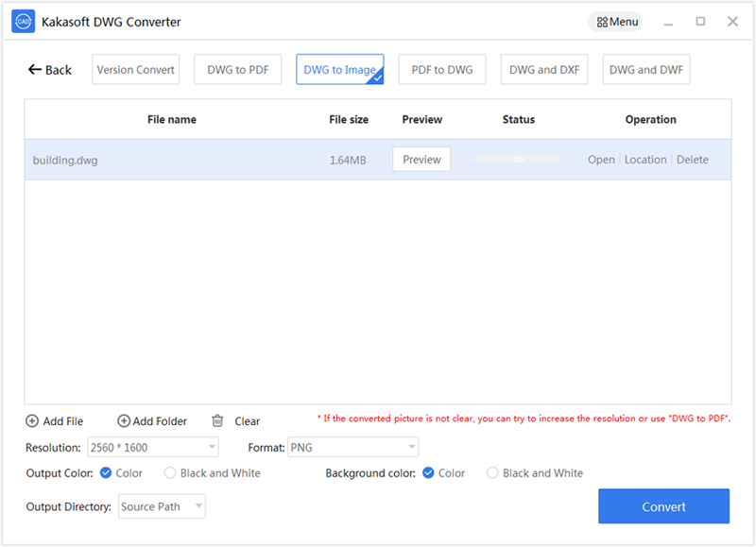756x547 pixels.
Task: Select Output Color: Color radio button
Action: point(106,472)
